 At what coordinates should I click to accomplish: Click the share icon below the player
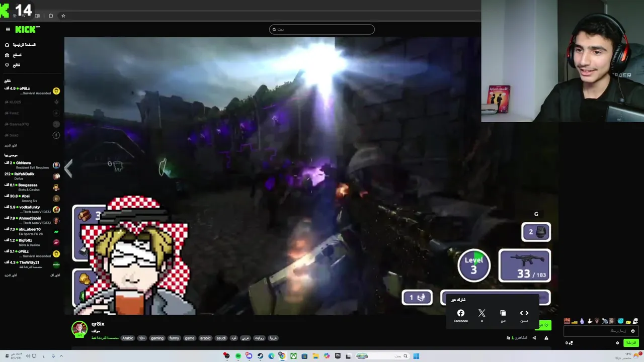pos(534,338)
